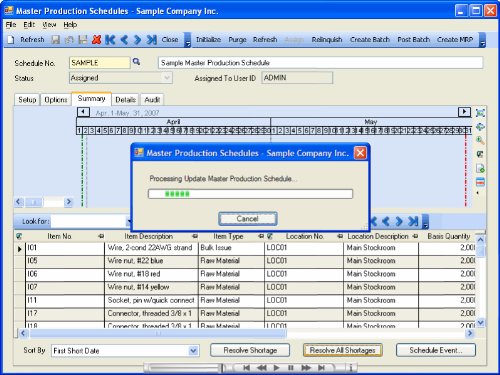This screenshot has height=375, width=500.
Task: Click the Schedule No. input field
Action: pyautogui.click(x=100, y=63)
